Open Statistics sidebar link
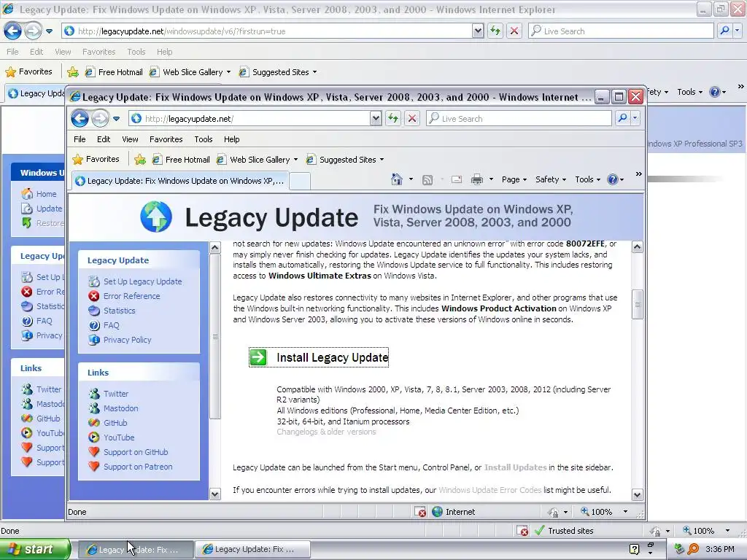747x560 pixels. point(119,311)
